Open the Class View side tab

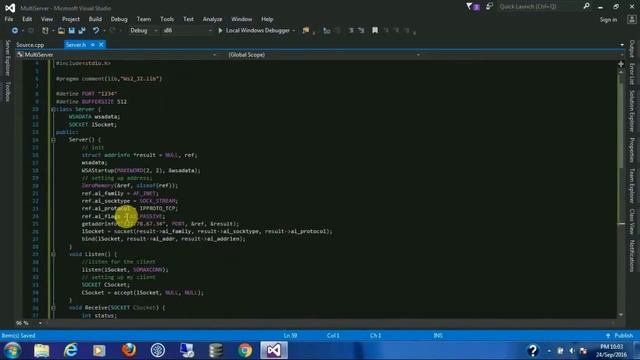click(x=632, y=221)
